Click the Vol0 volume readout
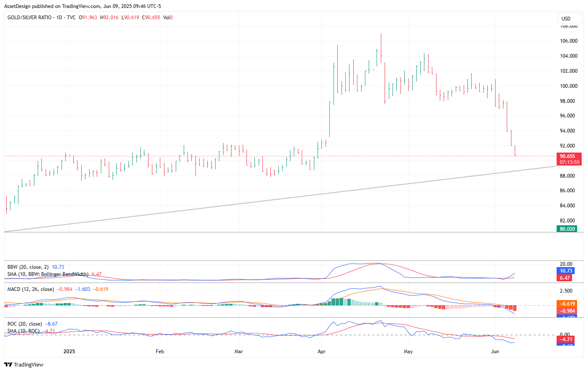 [x=168, y=18]
